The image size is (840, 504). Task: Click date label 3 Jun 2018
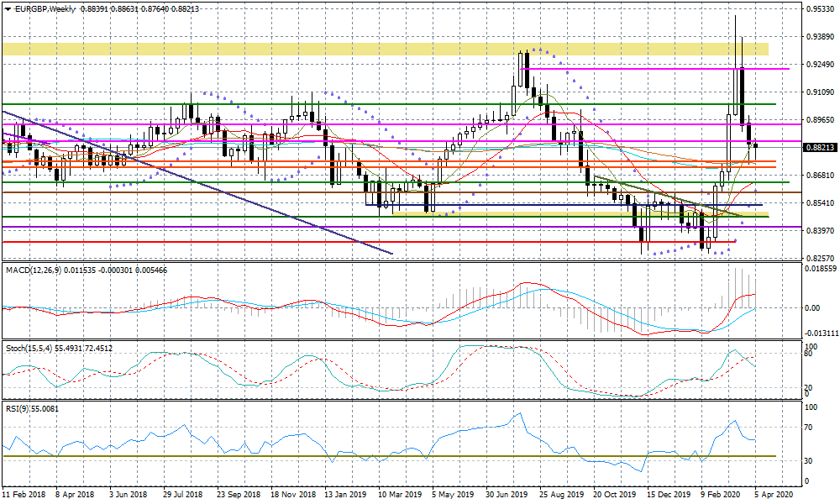(x=128, y=495)
